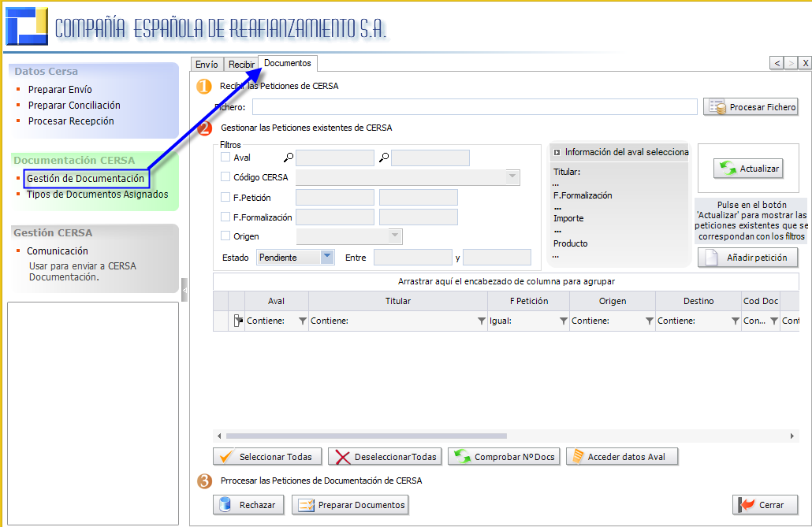Switch to the Envío tab
Screen dimensions: 812x527
207,64
